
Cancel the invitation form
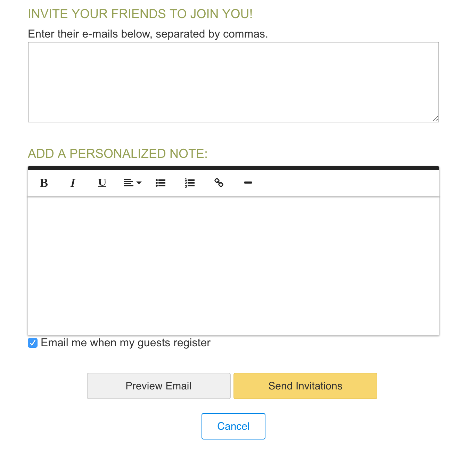[233, 426]
